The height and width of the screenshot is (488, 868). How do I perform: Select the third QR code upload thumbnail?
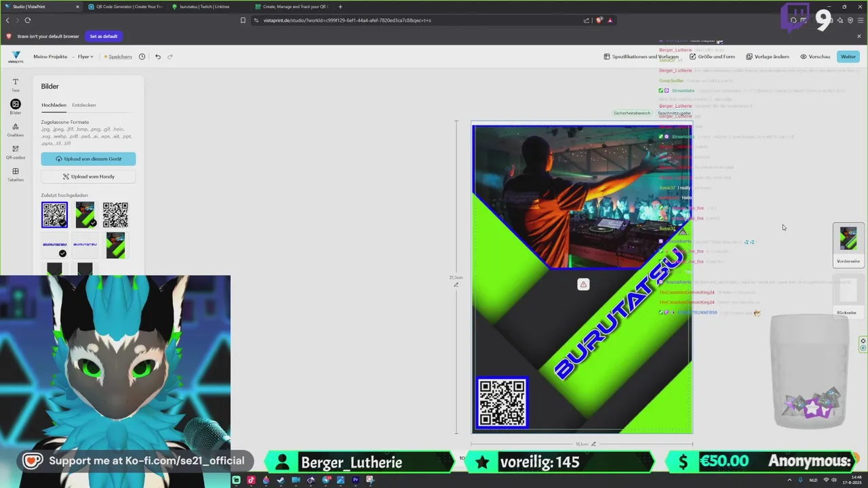[x=115, y=215]
